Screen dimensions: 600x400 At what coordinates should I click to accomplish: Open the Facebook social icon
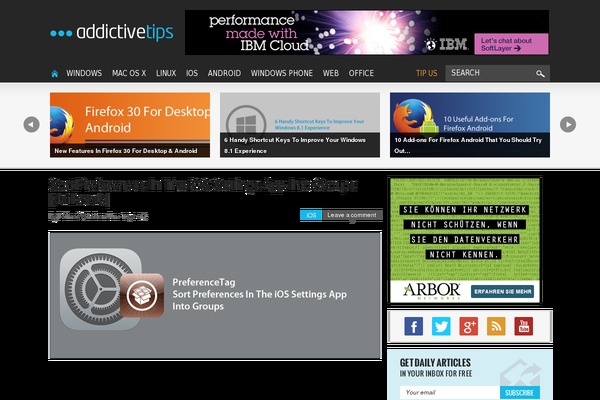(414, 326)
